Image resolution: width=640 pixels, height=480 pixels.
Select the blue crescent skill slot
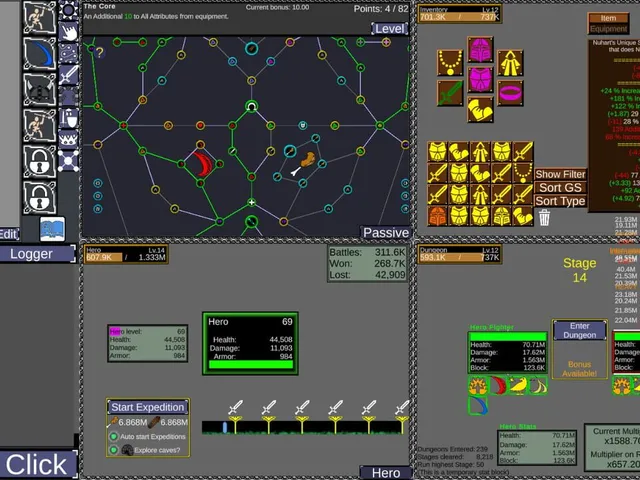point(40,53)
